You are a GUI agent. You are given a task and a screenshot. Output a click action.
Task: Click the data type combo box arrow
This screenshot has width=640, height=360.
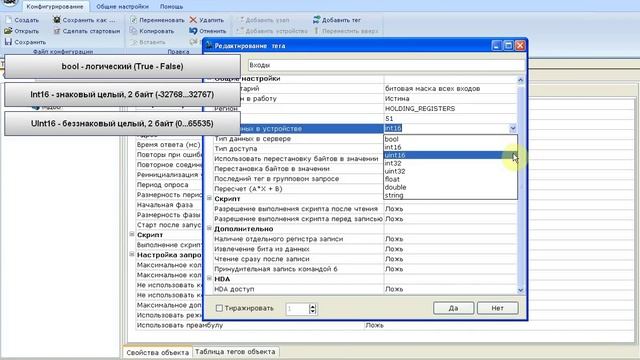[513, 128]
